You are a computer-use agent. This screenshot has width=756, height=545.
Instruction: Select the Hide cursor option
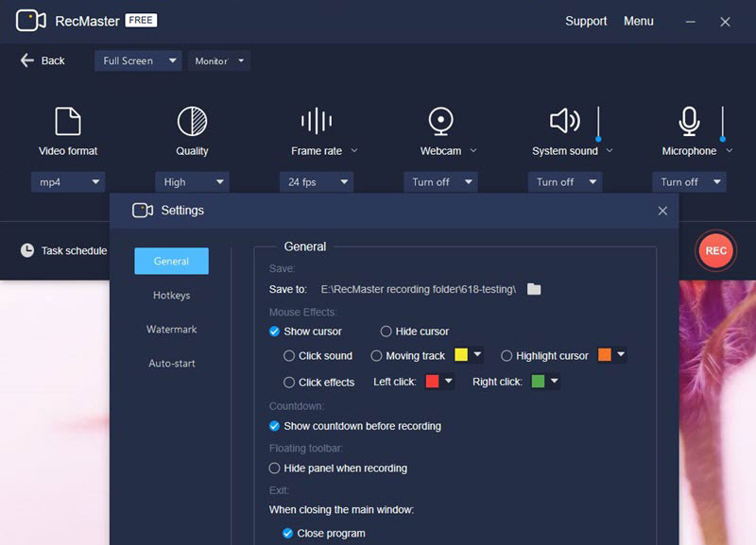point(386,332)
